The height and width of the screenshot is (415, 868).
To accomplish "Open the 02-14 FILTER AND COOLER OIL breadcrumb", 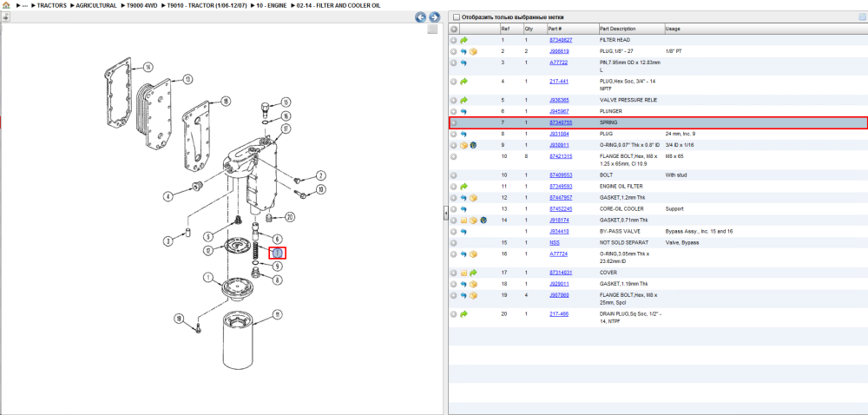I will point(339,5).
